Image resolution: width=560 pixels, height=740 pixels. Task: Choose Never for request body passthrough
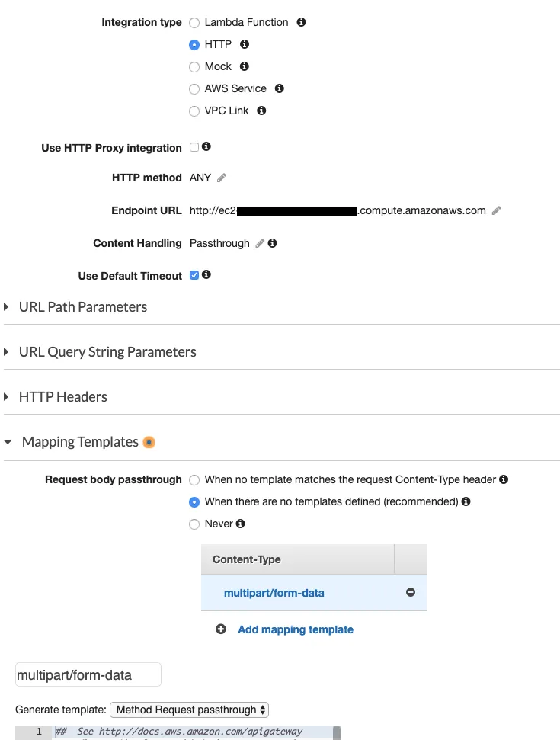click(x=194, y=524)
